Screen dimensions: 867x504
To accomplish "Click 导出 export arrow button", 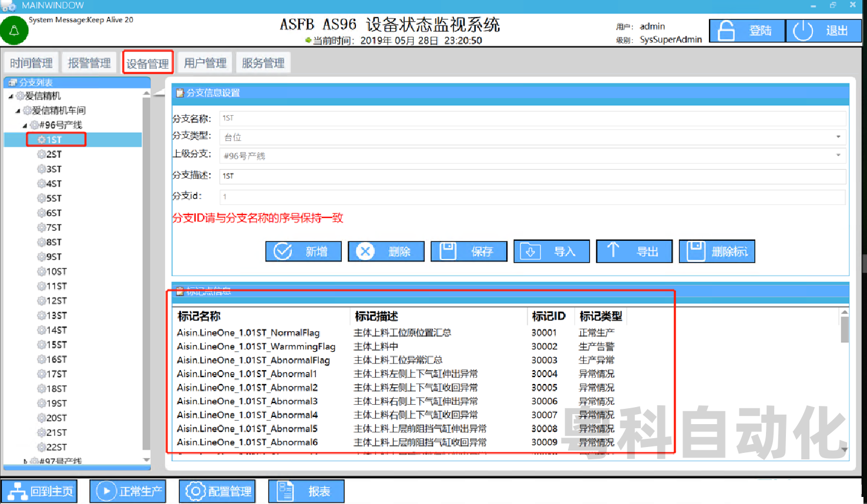I will (x=634, y=251).
